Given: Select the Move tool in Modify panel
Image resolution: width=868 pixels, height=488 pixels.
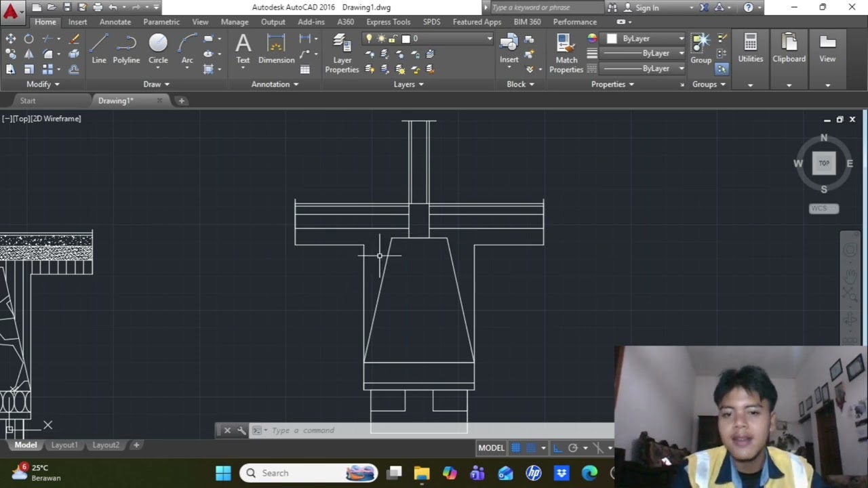Looking at the screenshot, I should pos(11,39).
